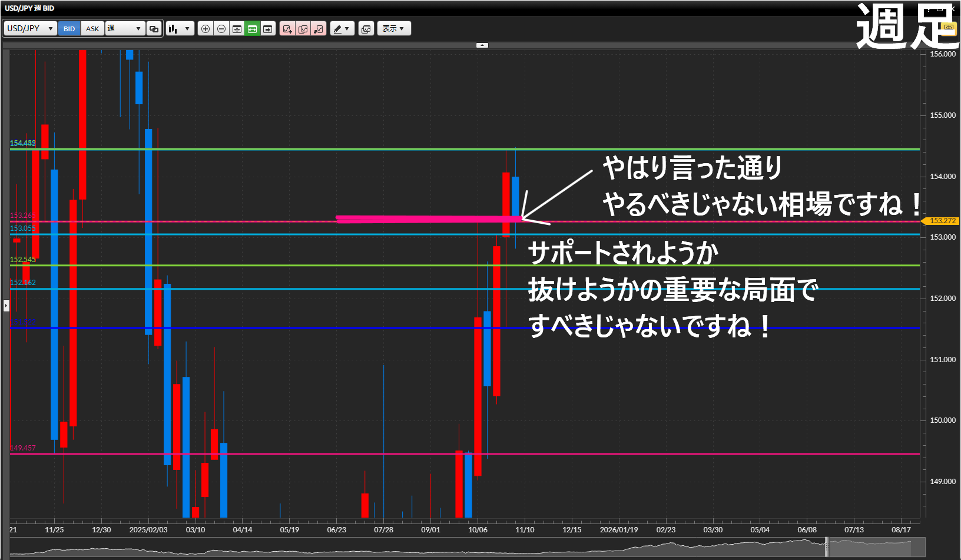The height and width of the screenshot is (560, 961).
Task: Click the zoom out (minus) chart icon
Action: (x=221, y=29)
